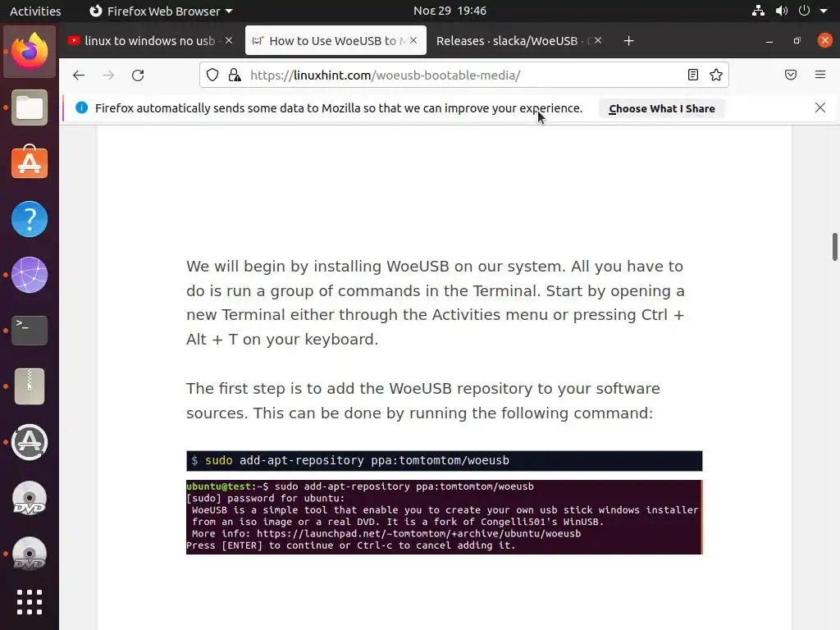Open the volume indicator in top bar

pyautogui.click(x=782, y=11)
